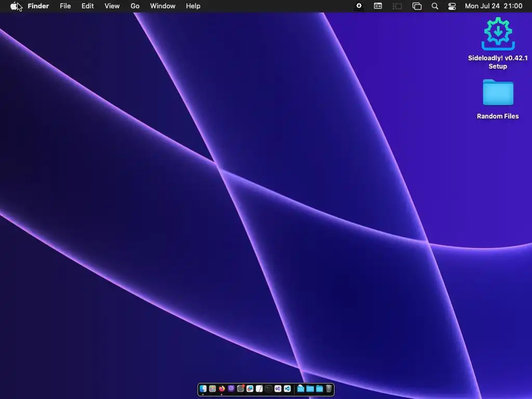This screenshot has height=399, width=532.
Task: Open Finder from the Dock
Action: [x=203, y=389]
